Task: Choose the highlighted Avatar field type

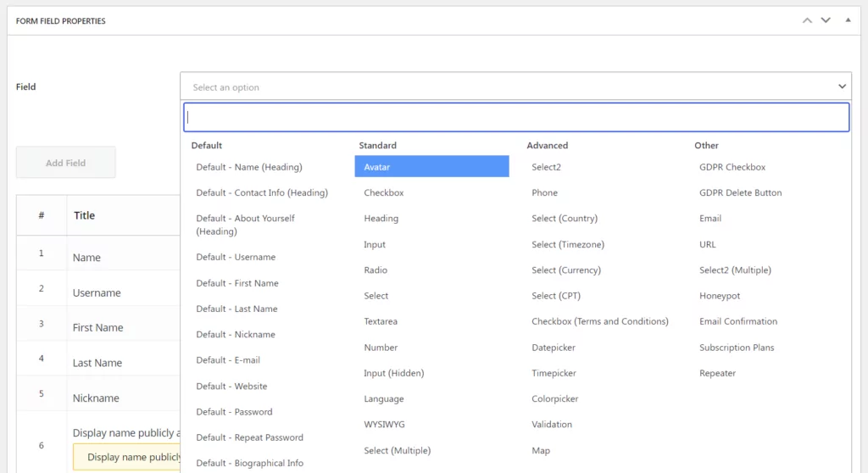Action: (431, 167)
